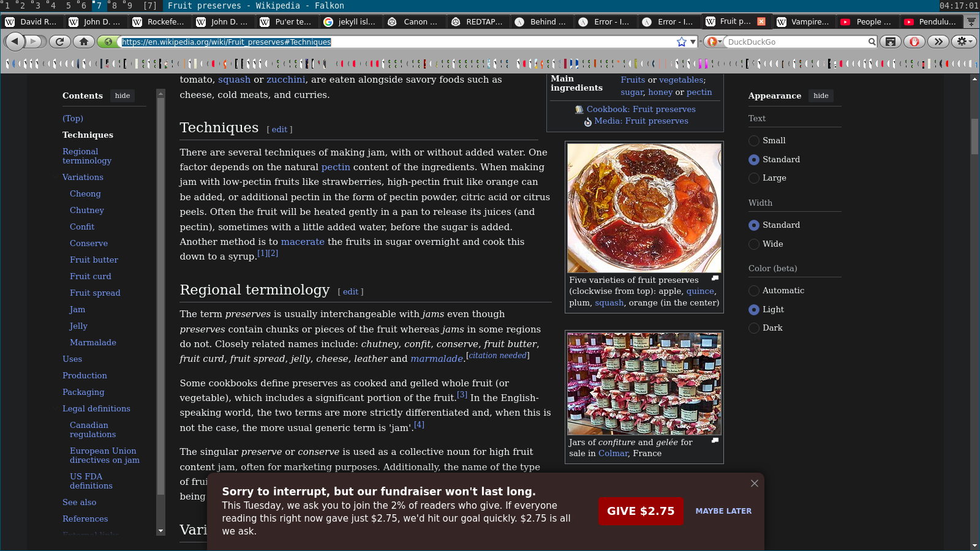Image resolution: width=980 pixels, height=551 pixels.
Task: Jump to Legal definitions in Contents
Action: coord(96,409)
